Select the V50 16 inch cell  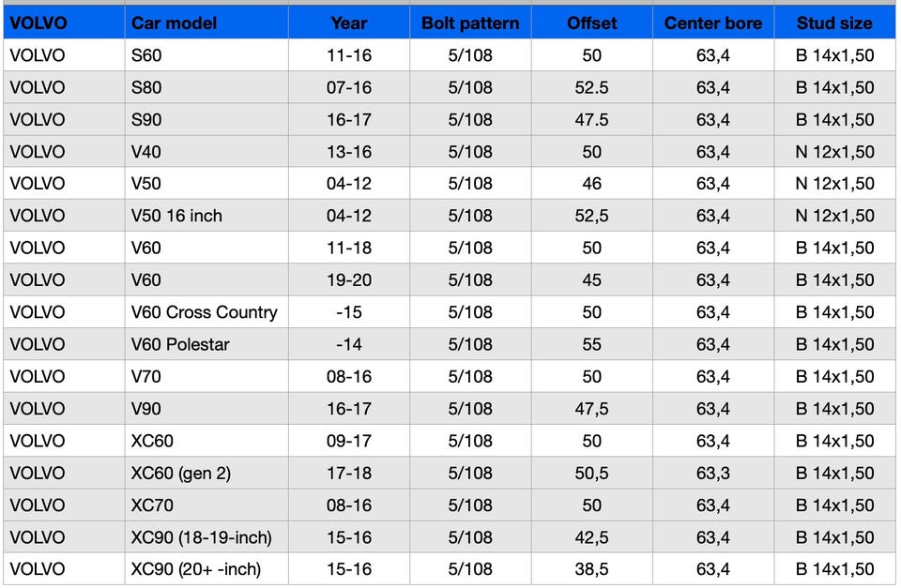(177, 216)
